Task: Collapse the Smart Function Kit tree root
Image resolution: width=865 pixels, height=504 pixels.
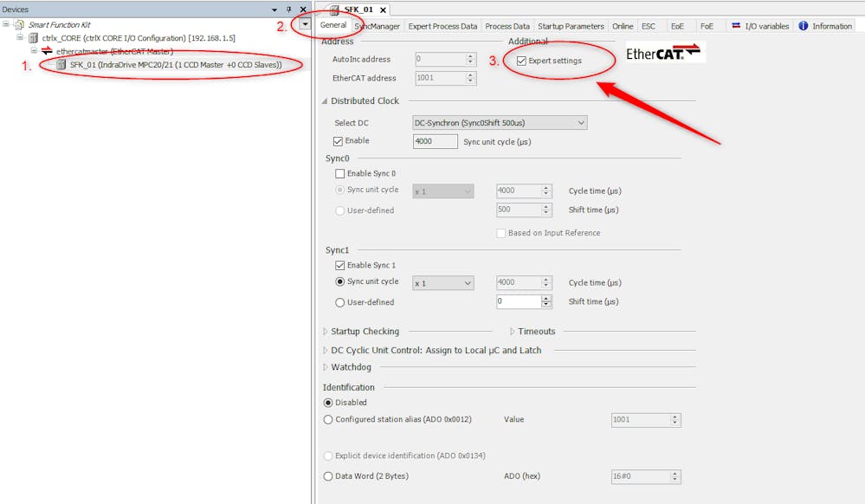Action: 6,24
